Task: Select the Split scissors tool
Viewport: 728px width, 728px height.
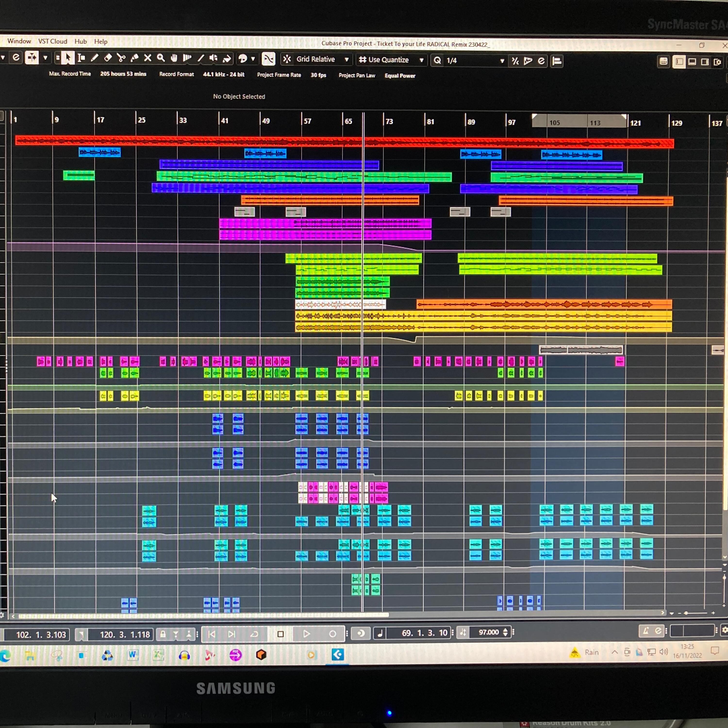Action: click(x=121, y=58)
